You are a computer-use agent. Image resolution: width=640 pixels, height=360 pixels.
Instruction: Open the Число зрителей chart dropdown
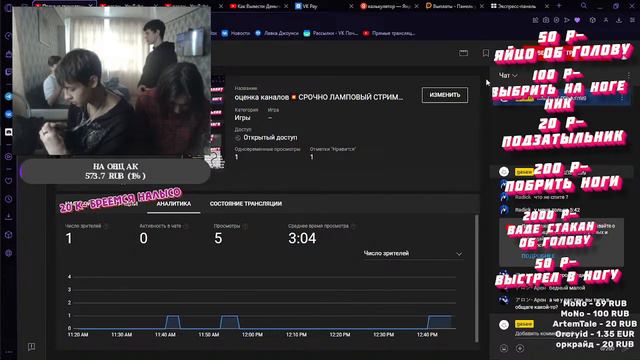[413, 253]
